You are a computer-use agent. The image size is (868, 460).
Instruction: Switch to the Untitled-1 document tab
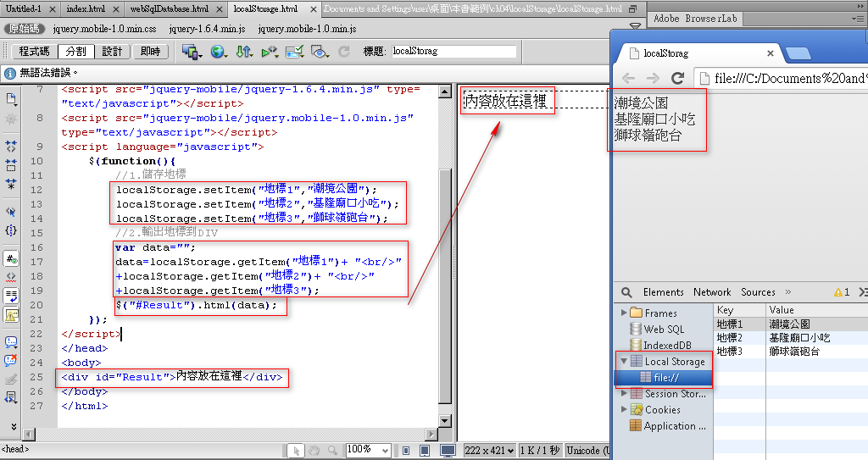click(23, 8)
